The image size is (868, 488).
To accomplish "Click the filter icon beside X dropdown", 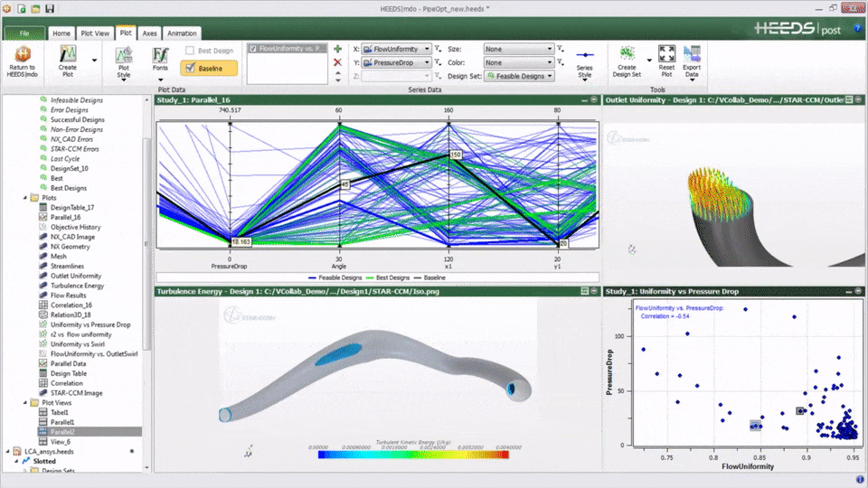I will pyautogui.click(x=438, y=49).
